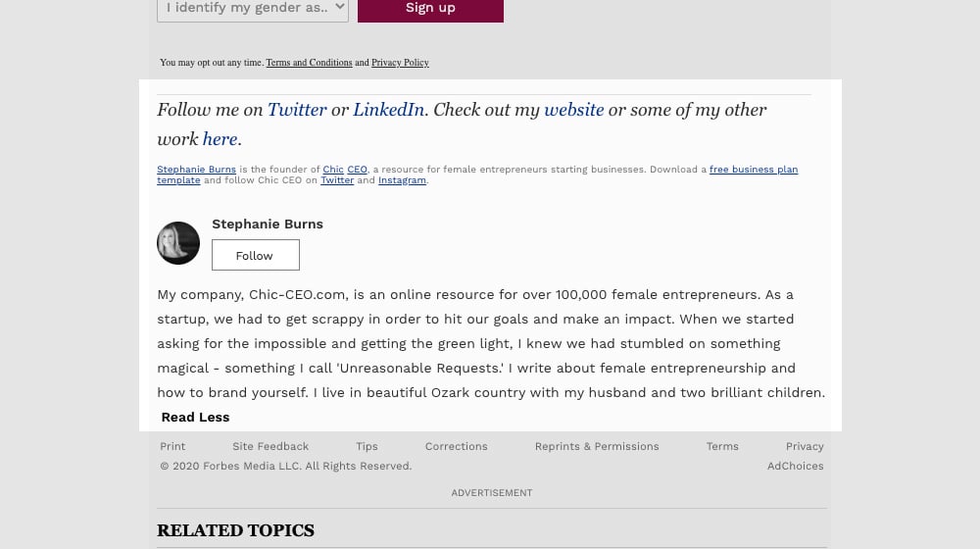Collapse the bio with Read Less
Viewport: 980px width, 549px height.
click(195, 417)
